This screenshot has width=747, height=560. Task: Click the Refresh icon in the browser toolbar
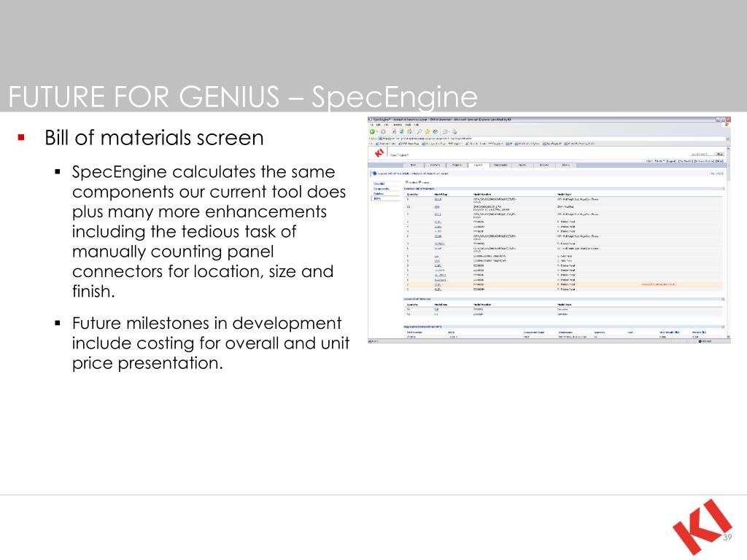click(402, 131)
